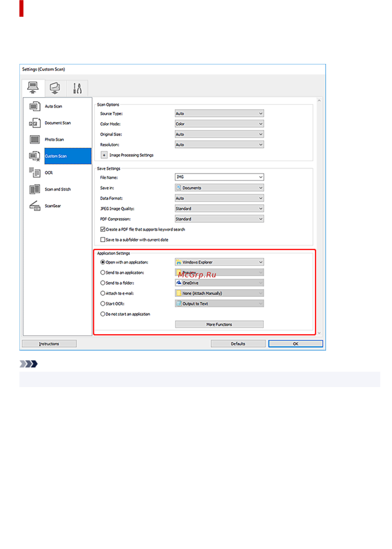Click the Auto Scan icon
Screen dimensions: 392x549
tap(35, 106)
